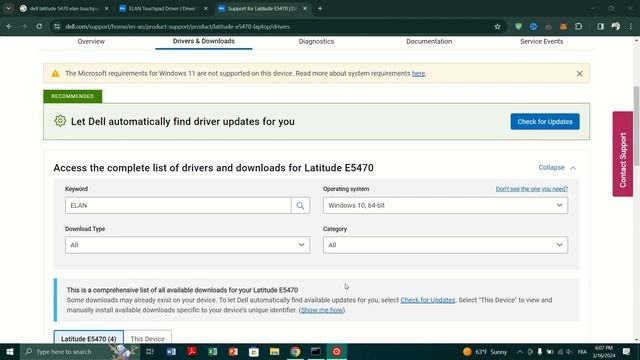Bookmark this page with the star icon
The width and height of the screenshot is (640, 360).
pyautogui.click(x=497, y=27)
